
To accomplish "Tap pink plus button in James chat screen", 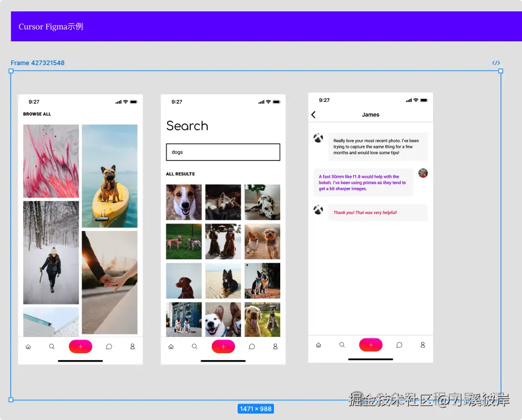I will (371, 345).
